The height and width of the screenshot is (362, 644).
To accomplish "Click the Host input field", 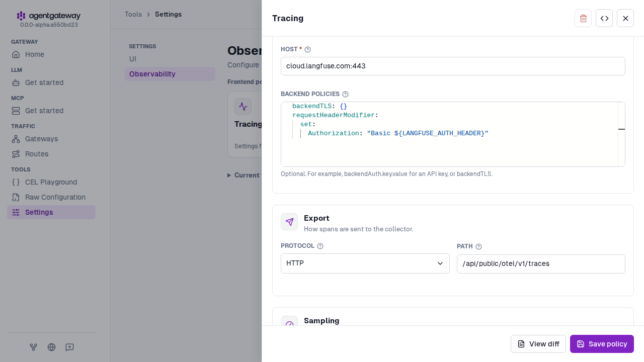I will (x=453, y=66).
